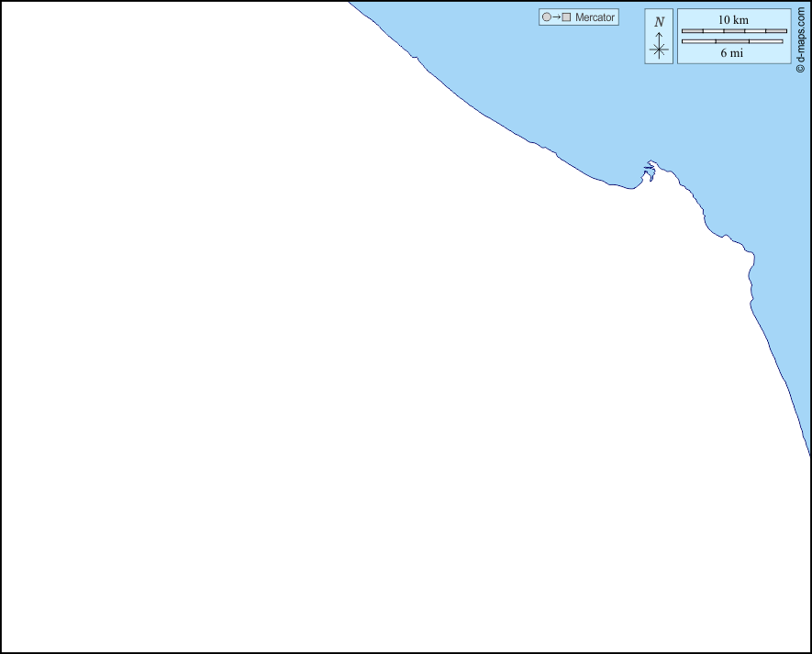Click the small harbor inlet on the coast

click(649, 171)
